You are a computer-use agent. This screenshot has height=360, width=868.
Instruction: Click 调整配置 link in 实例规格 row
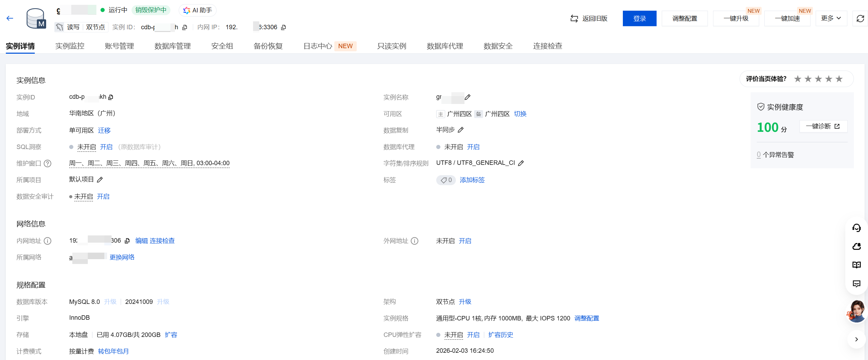pos(587,318)
